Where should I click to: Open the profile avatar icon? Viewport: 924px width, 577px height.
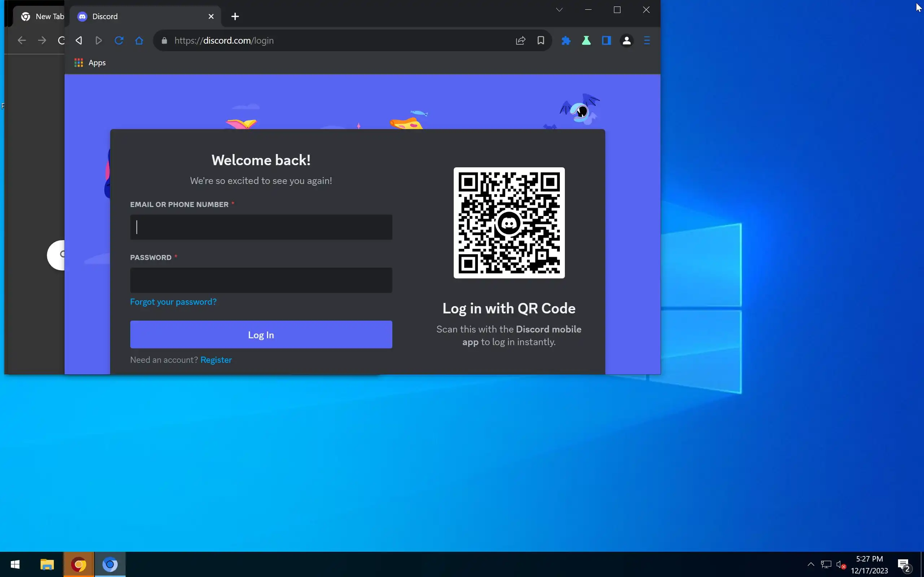click(627, 40)
